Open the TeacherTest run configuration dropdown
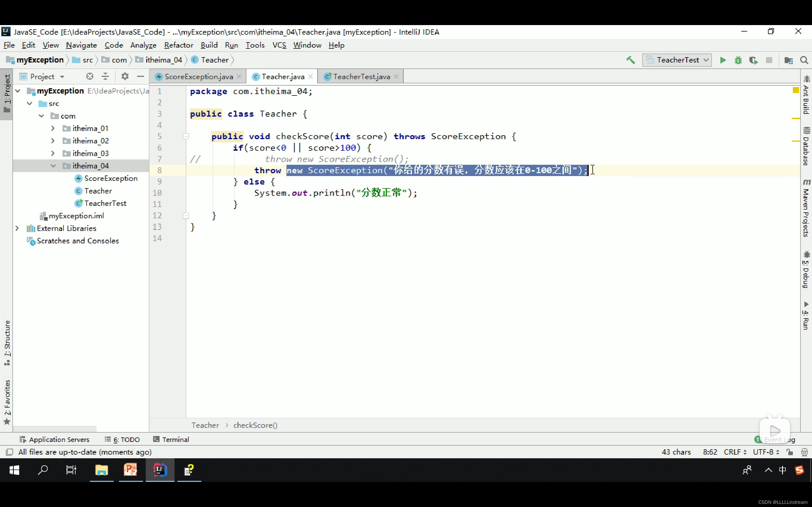Screen dimensions: 812x507 (677, 60)
